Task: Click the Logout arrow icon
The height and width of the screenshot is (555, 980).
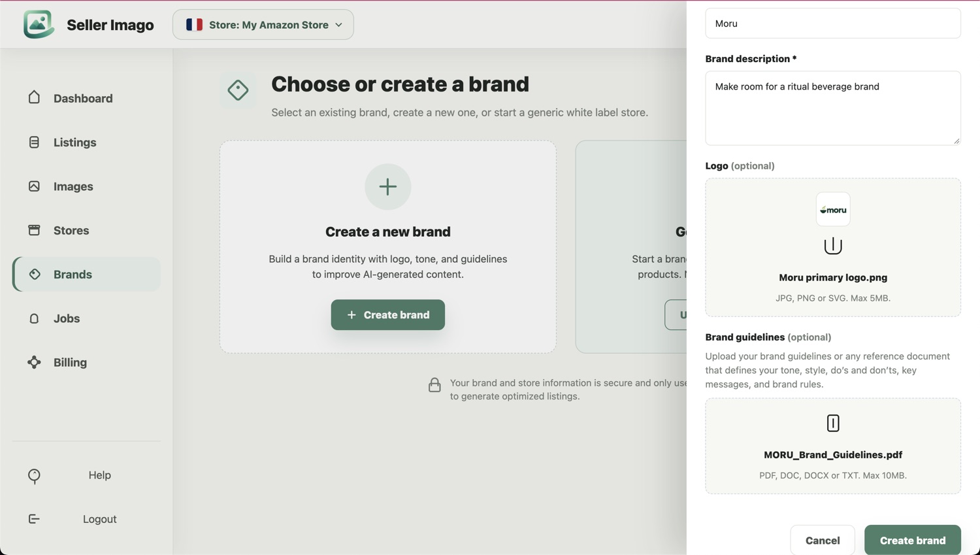Action: click(x=34, y=519)
